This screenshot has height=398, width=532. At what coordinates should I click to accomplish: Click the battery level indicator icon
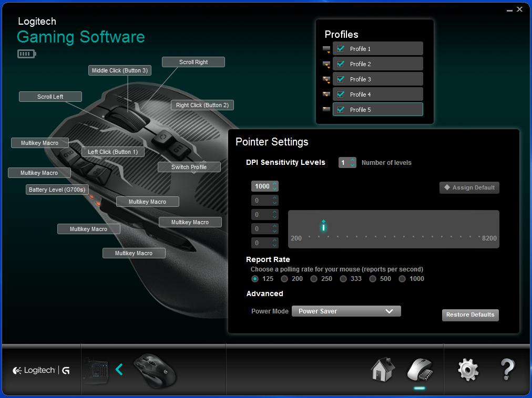coord(26,54)
